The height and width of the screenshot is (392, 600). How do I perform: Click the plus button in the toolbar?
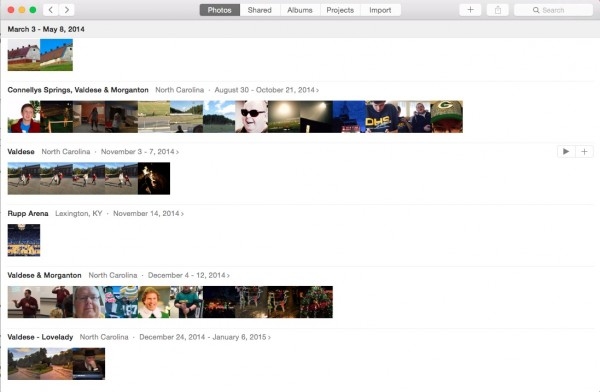tap(470, 10)
